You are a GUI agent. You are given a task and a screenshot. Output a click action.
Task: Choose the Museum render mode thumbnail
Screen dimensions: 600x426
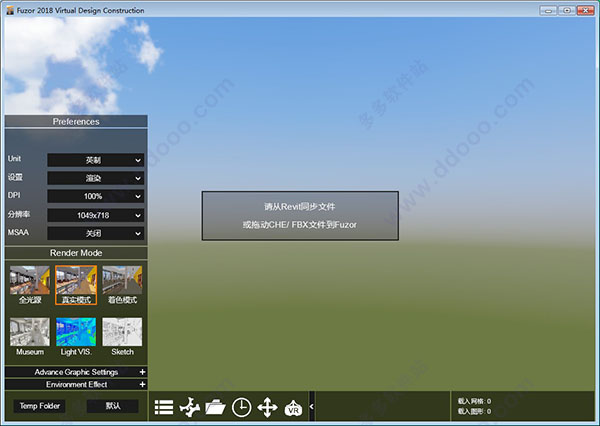point(29,332)
